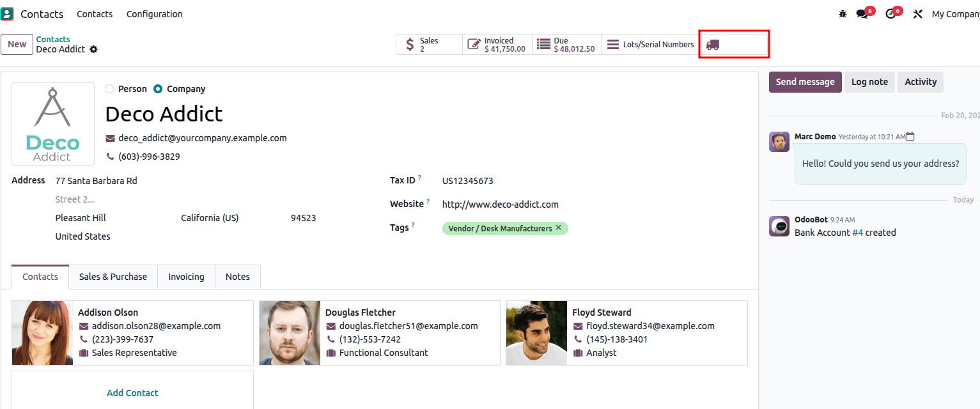The image size is (980, 409).
Task: Open Lots/Serial Numbers via its list icon
Action: coord(613,44)
